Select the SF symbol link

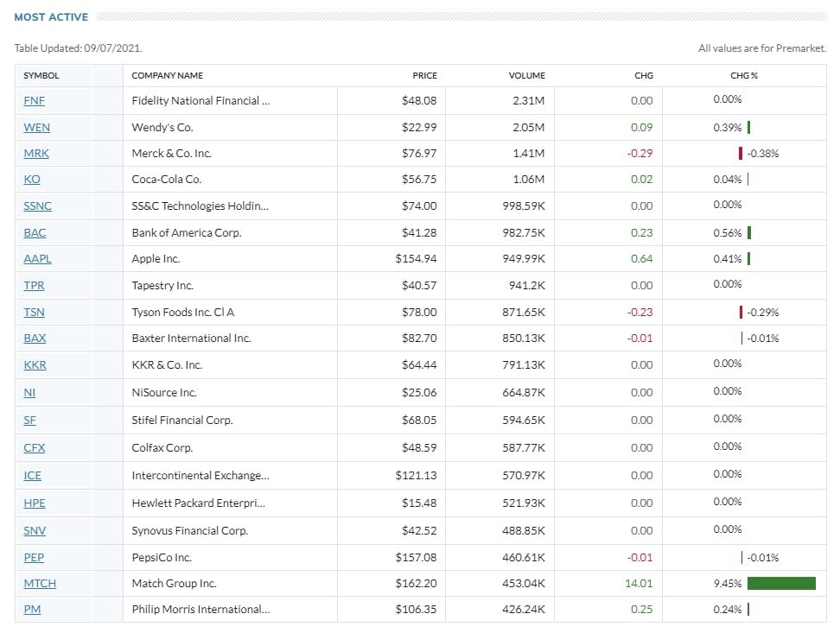tap(29, 421)
